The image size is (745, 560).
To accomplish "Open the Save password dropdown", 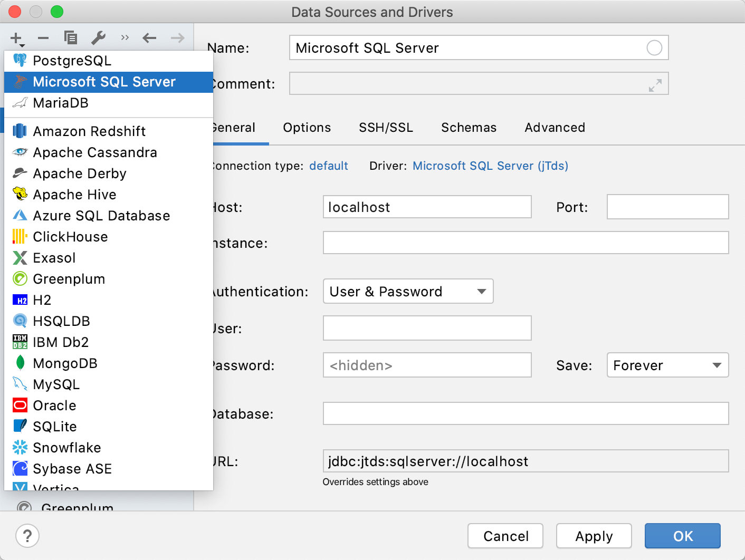I will click(668, 365).
